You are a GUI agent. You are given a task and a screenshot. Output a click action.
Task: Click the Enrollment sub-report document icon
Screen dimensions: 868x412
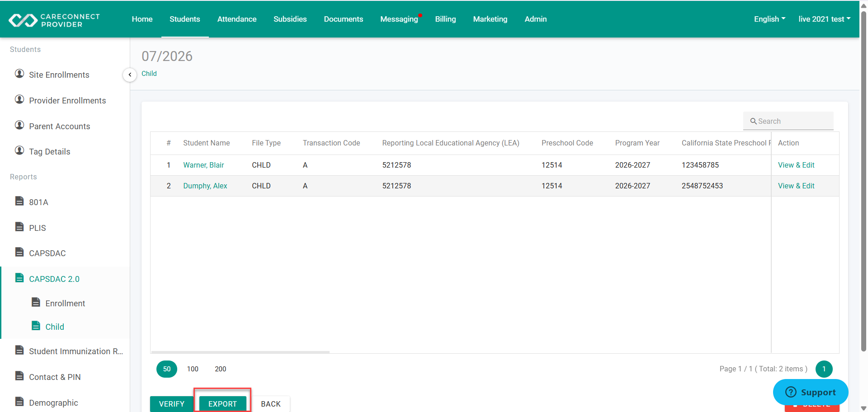36,302
